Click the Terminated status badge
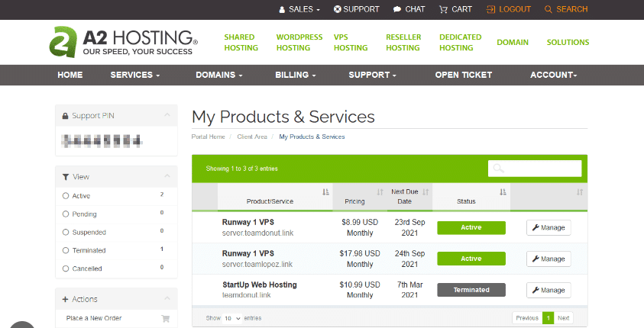Screen dimensions: 644x328 pyautogui.click(x=471, y=290)
